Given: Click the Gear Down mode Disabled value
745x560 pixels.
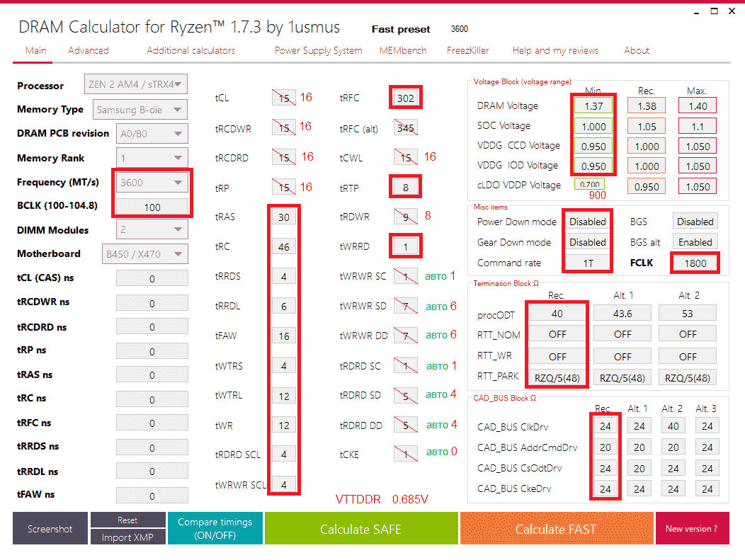Looking at the screenshot, I should [588, 242].
